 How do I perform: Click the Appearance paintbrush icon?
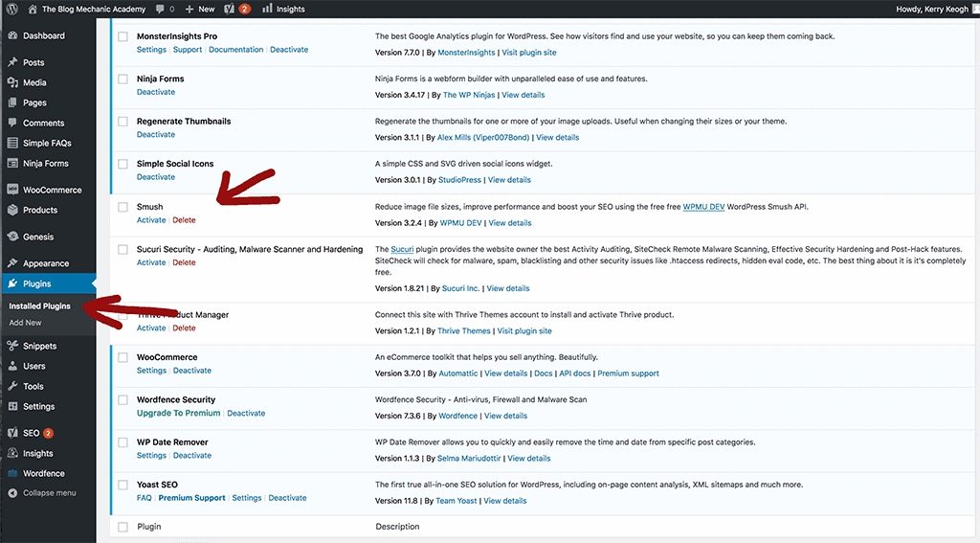point(11,263)
